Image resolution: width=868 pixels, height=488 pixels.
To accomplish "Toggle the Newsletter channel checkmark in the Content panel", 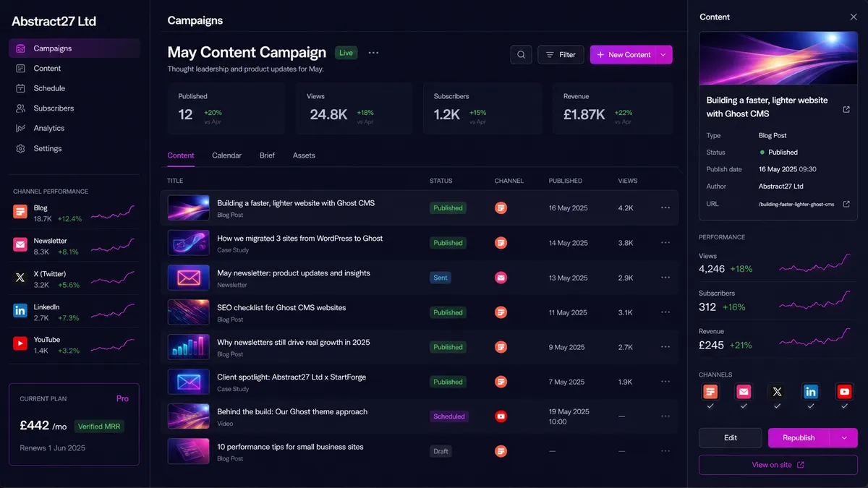I will (x=744, y=406).
